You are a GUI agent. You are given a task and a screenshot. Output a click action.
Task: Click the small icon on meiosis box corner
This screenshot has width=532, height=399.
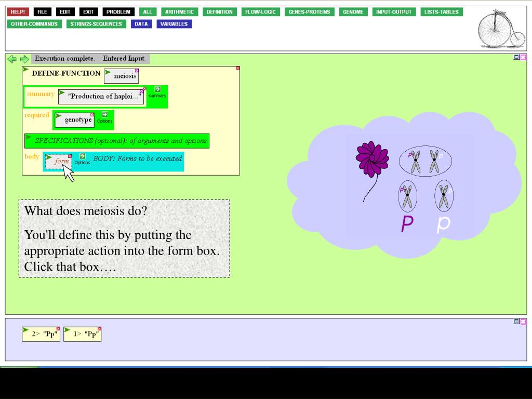(x=137, y=71)
